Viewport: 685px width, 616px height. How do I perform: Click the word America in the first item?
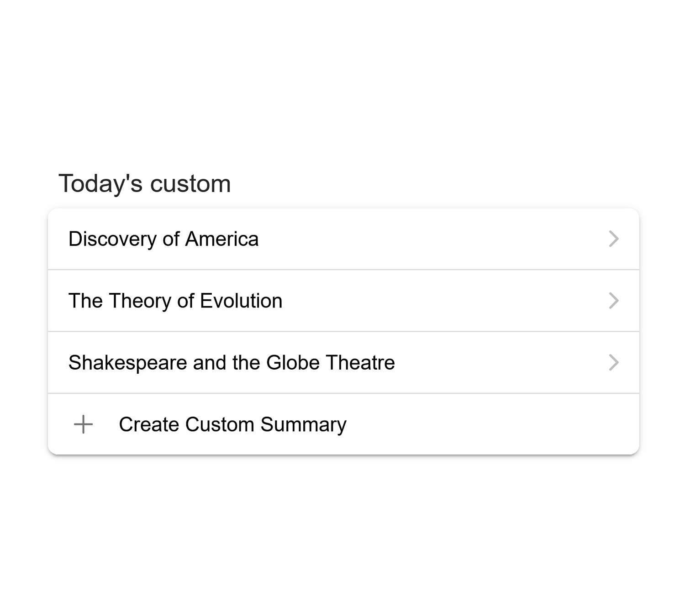click(221, 239)
